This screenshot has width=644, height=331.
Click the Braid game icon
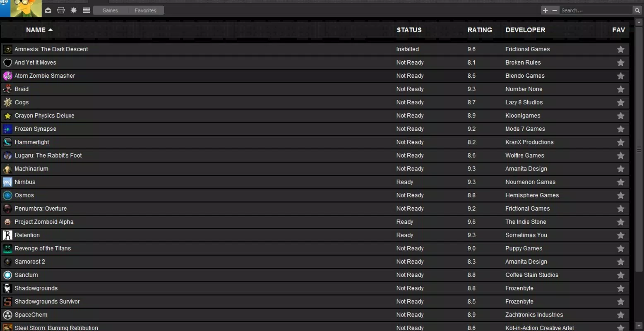point(7,89)
